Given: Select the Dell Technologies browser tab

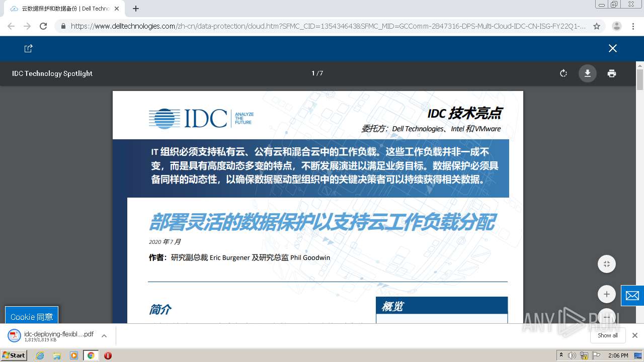Looking at the screenshot, I should (x=64, y=9).
